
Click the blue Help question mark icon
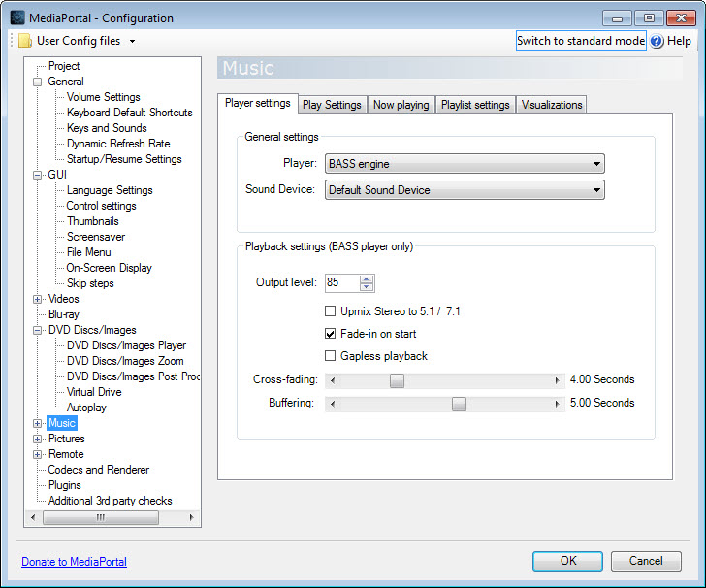pyautogui.click(x=657, y=41)
